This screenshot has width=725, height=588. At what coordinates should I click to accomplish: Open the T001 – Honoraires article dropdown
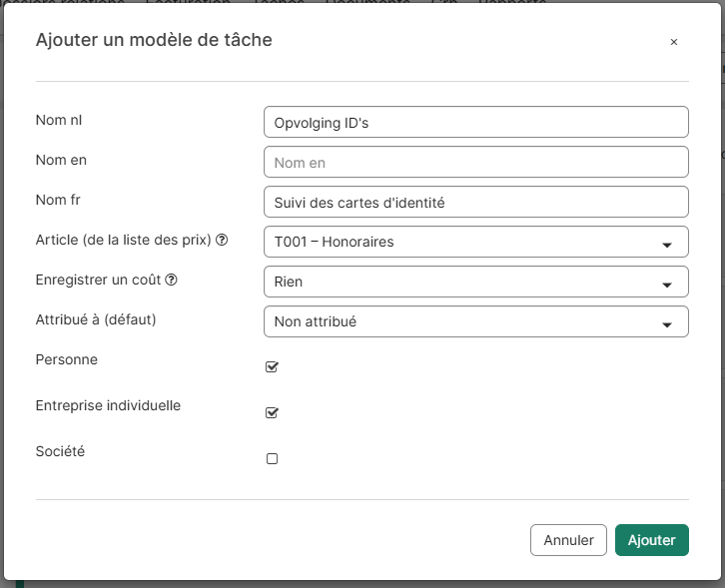pos(475,242)
